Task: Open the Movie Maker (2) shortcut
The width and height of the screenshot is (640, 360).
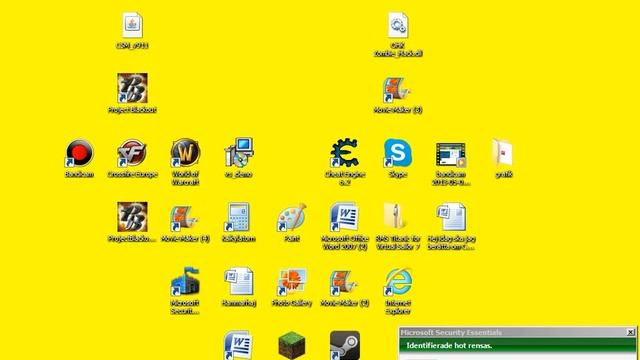Action: (x=344, y=282)
